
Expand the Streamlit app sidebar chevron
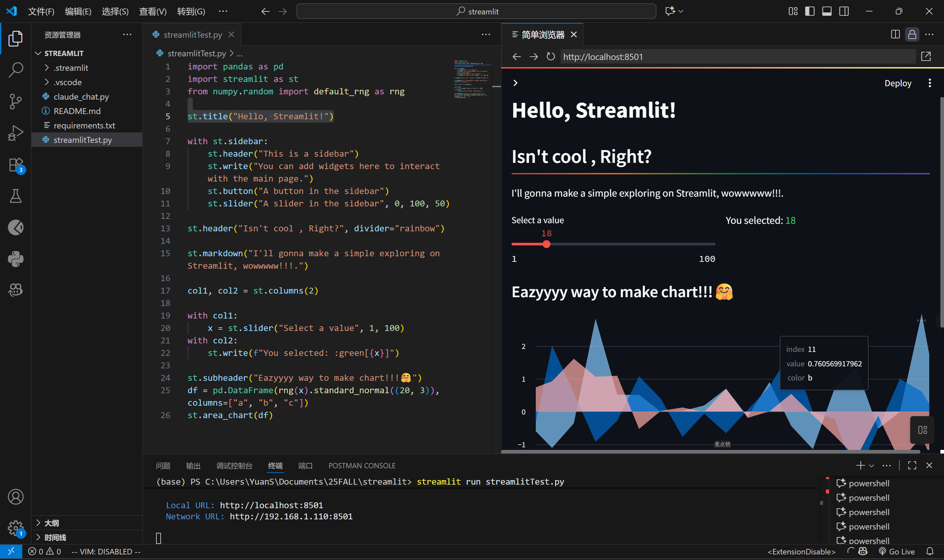click(515, 83)
